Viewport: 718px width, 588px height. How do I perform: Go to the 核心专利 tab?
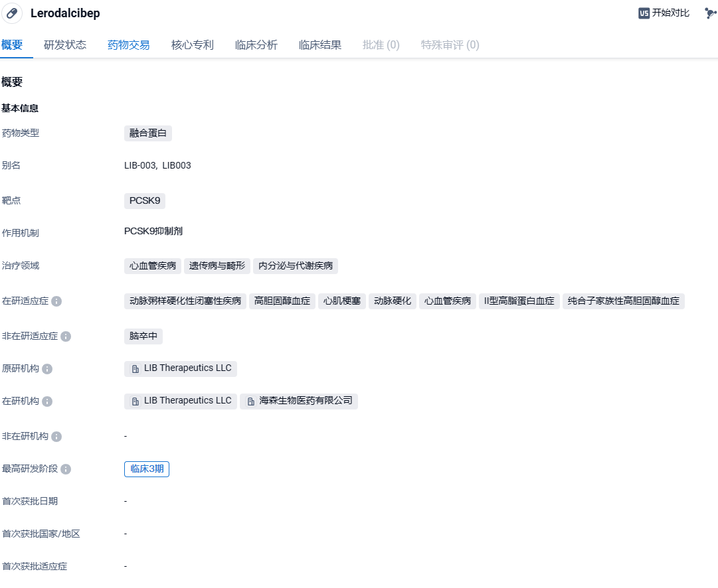click(193, 45)
